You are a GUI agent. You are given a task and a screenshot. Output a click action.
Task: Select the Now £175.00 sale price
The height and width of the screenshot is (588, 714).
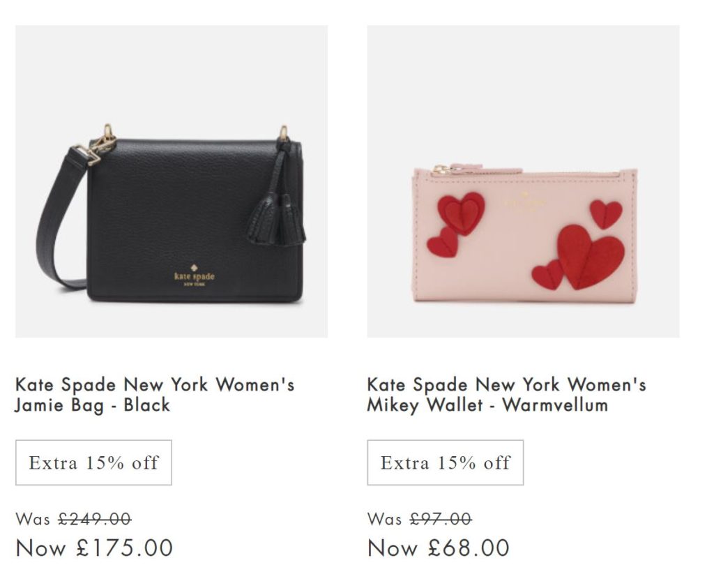tap(94, 548)
